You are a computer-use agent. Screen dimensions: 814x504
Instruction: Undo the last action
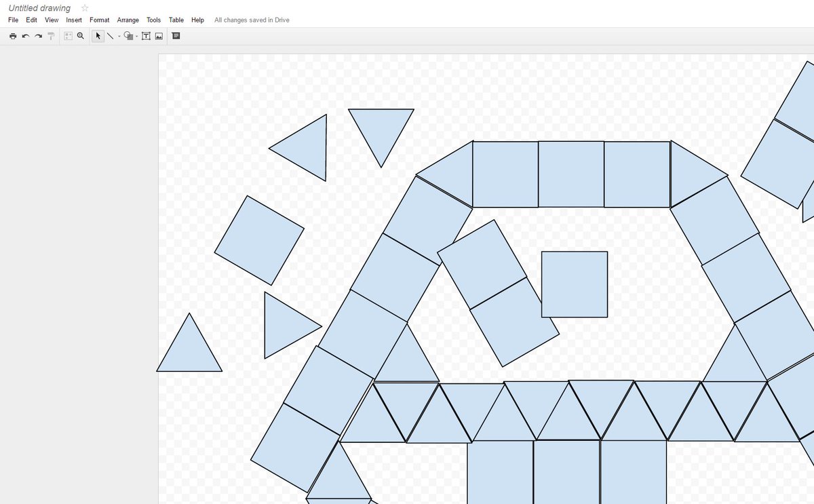(26, 36)
